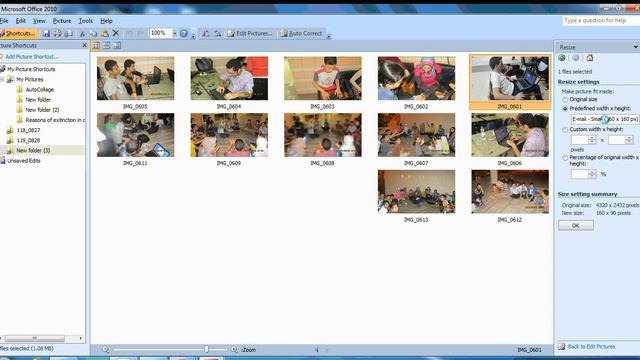Switch to Thumbnail view icon

pyautogui.click(x=96, y=46)
